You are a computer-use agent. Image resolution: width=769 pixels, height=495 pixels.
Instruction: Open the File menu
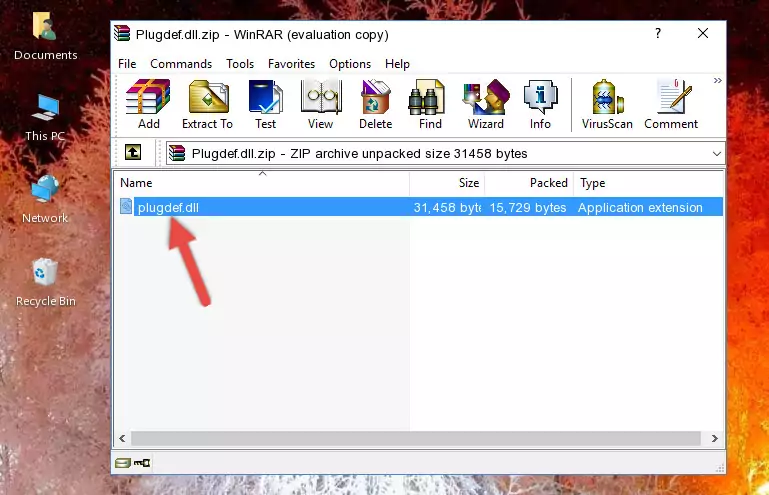pos(127,64)
